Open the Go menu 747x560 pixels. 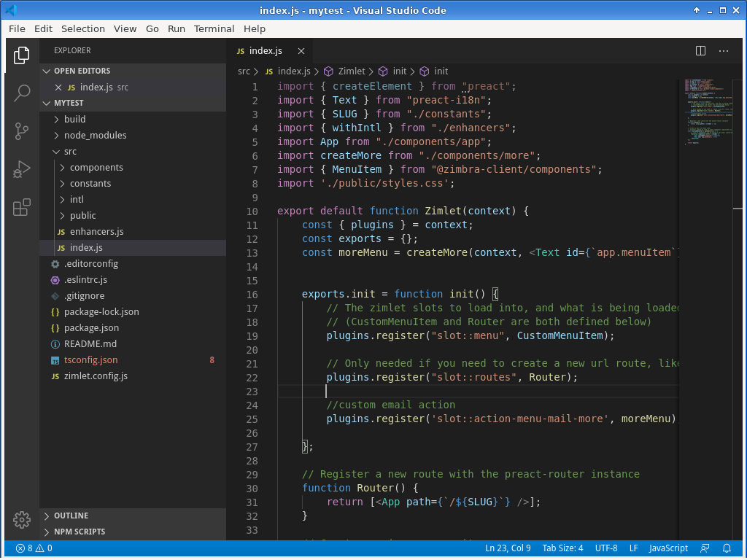[152, 29]
